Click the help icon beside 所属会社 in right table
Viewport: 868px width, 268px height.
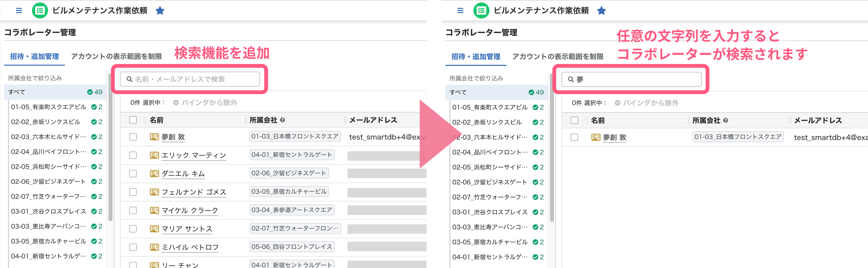726,120
